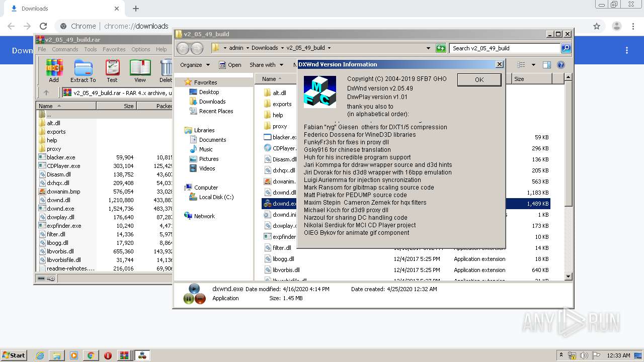The height and width of the screenshot is (362, 644).
Task: Open the Start menu
Action: [14, 355]
